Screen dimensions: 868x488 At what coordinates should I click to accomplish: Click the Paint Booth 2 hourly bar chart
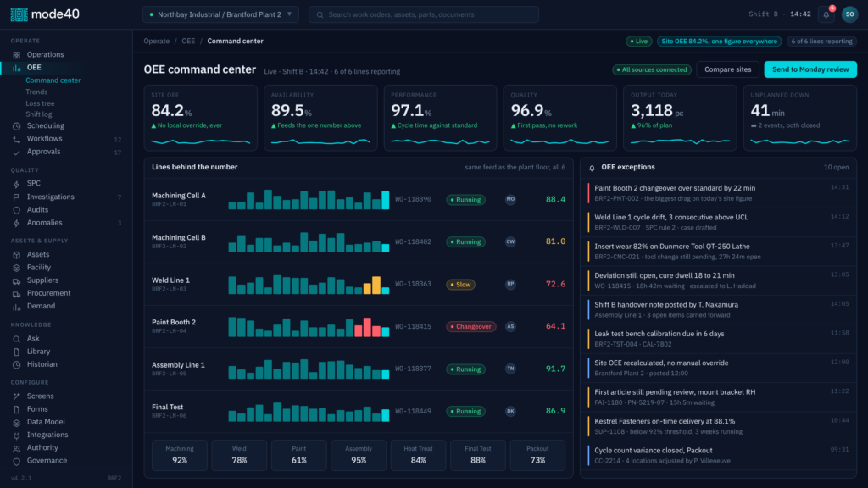click(x=309, y=327)
